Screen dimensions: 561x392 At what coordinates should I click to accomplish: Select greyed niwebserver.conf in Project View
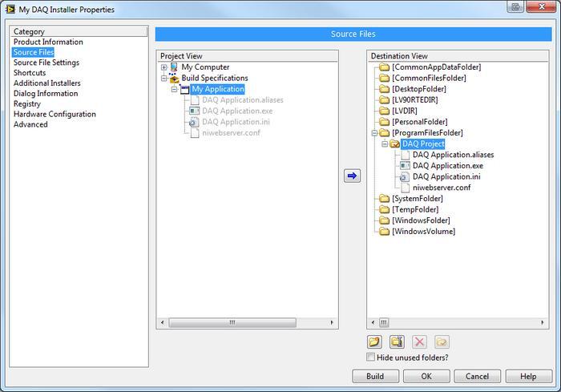(231, 133)
